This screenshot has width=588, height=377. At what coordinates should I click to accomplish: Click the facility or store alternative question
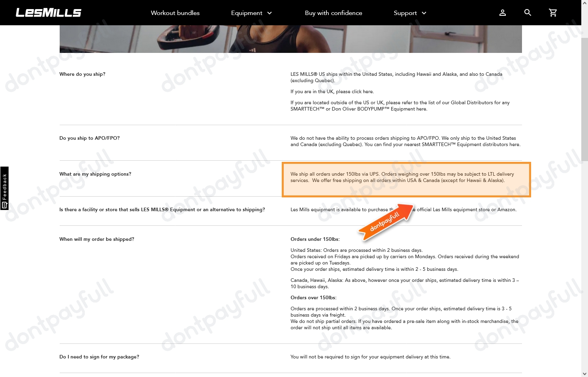point(162,210)
